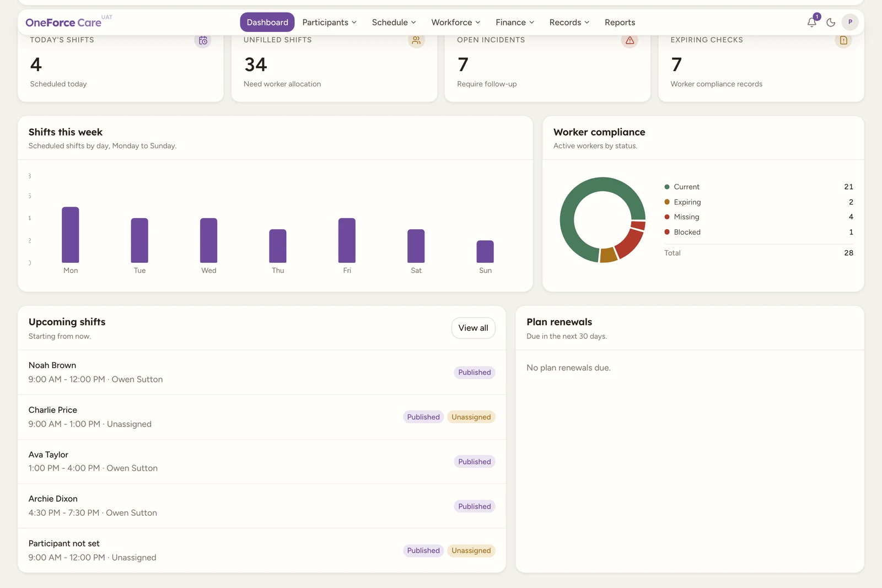Click 'No plan renewals due.' text
882x588 pixels.
568,368
